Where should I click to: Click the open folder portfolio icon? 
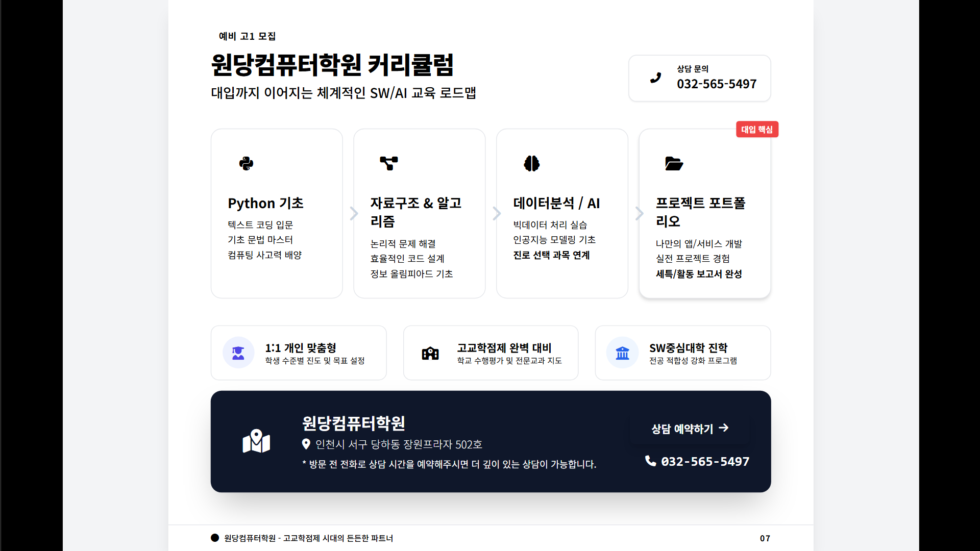point(674,163)
